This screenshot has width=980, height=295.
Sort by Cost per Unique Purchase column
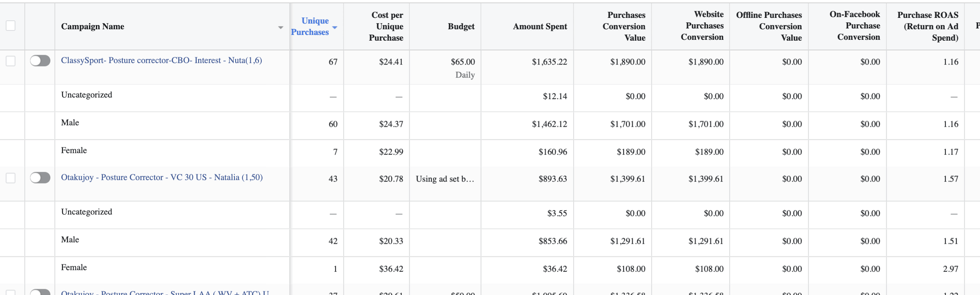point(386,26)
